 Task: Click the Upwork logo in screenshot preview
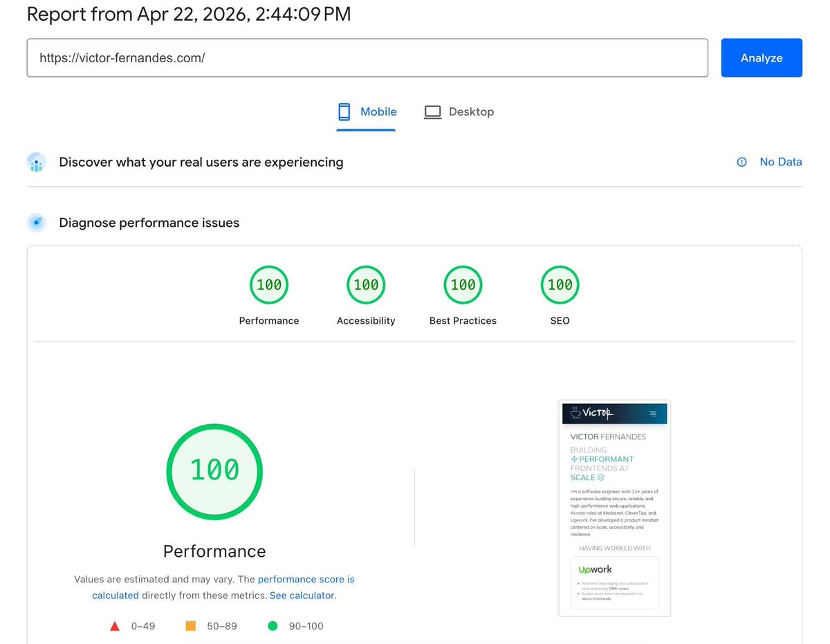pyautogui.click(x=596, y=569)
